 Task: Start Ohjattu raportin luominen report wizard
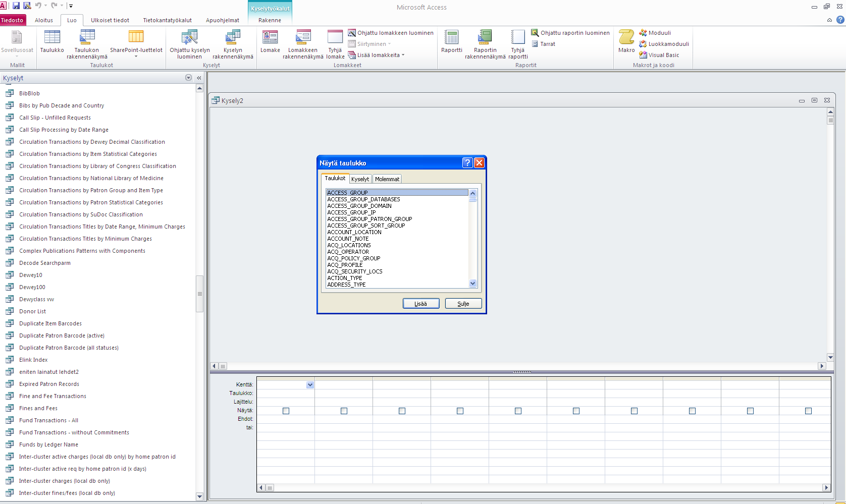pos(570,33)
